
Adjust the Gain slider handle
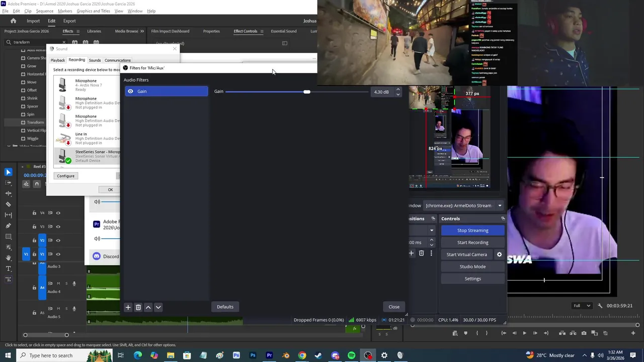point(307,92)
